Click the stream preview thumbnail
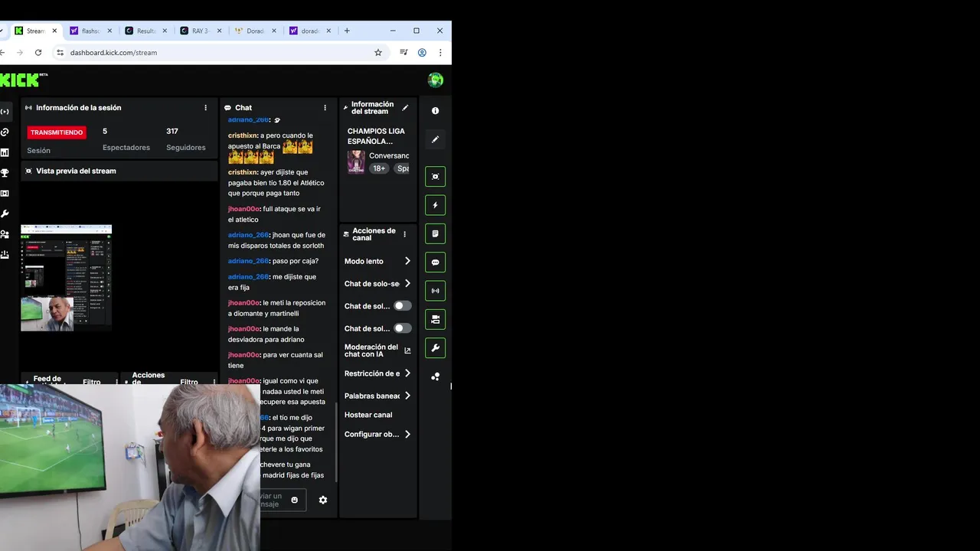This screenshot has height=551, width=980. click(66, 278)
